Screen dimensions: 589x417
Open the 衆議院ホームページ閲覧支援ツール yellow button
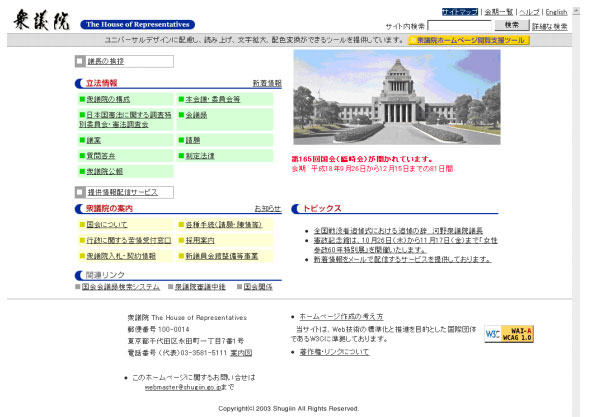(469, 40)
